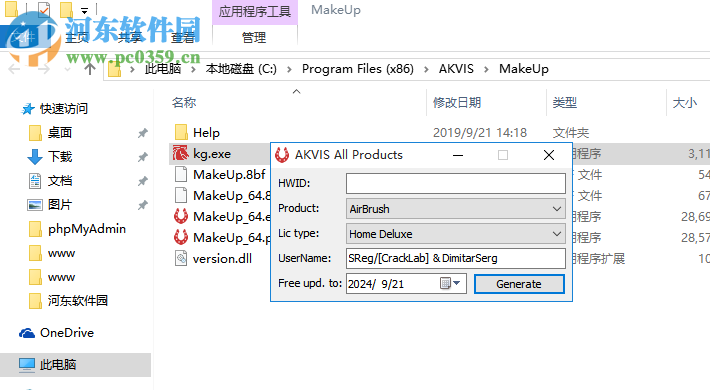Click the Pictures folder icon in sidebar

coord(35,205)
